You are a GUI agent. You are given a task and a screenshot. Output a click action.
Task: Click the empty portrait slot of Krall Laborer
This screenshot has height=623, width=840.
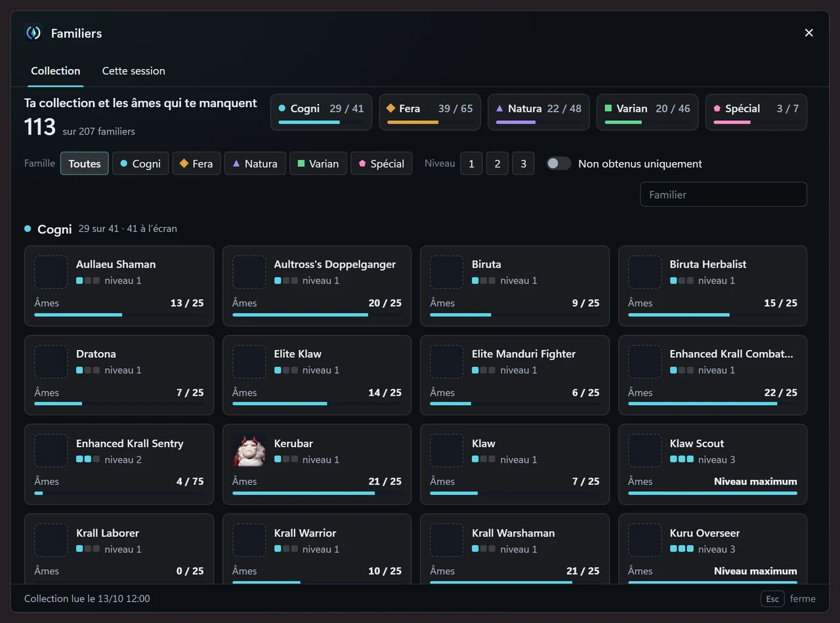click(x=51, y=540)
